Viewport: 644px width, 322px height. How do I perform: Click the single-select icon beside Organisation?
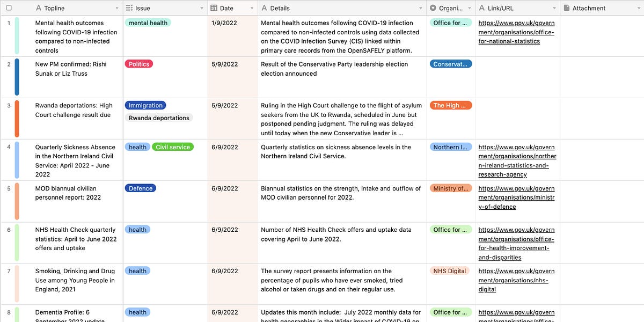pyautogui.click(x=433, y=8)
